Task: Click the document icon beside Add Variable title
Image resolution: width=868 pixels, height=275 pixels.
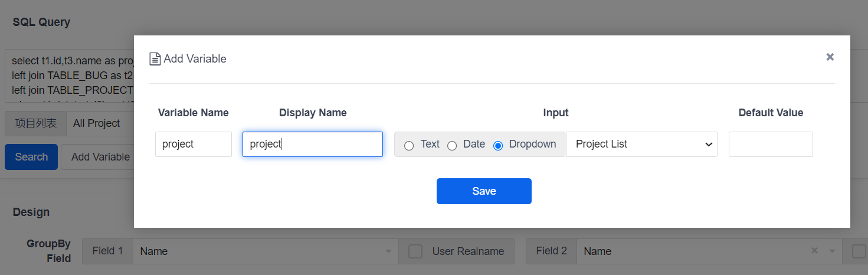Action: 155,59
